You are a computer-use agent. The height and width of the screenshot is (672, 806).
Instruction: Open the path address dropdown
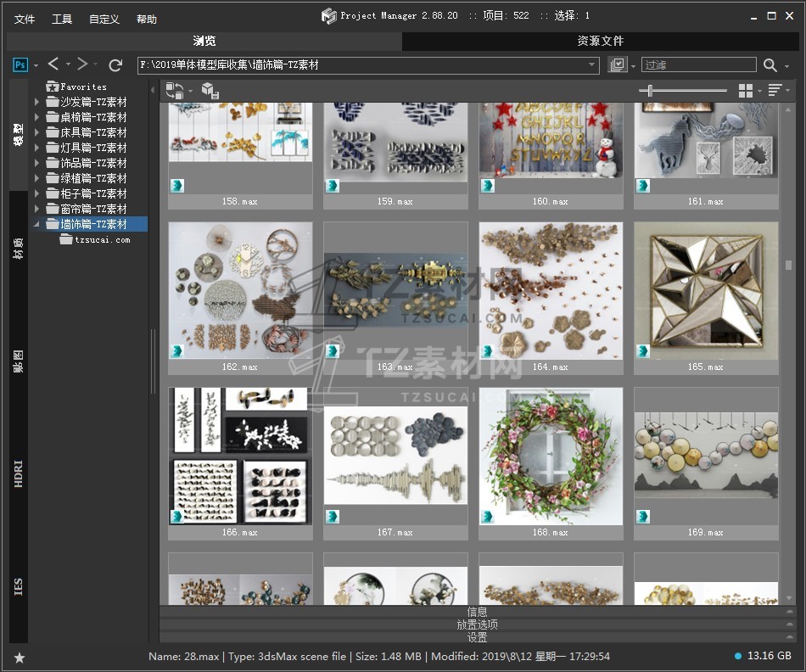tap(592, 65)
